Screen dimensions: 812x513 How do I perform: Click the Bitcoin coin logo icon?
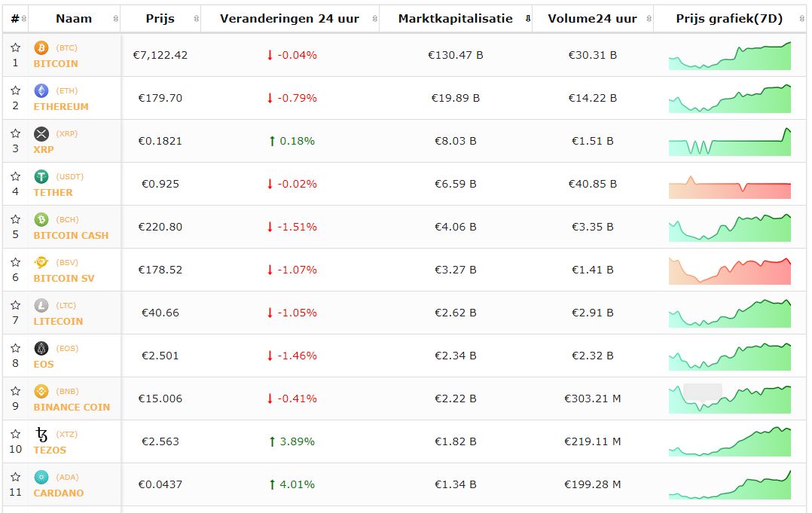pyautogui.click(x=41, y=48)
